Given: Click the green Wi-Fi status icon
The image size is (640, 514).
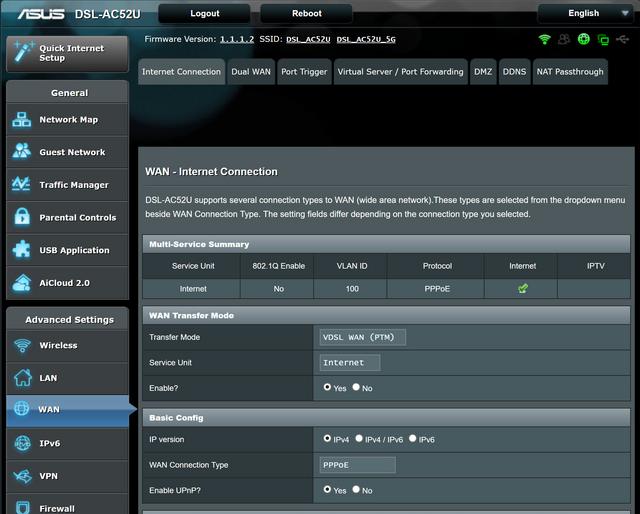Looking at the screenshot, I should click(x=544, y=40).
